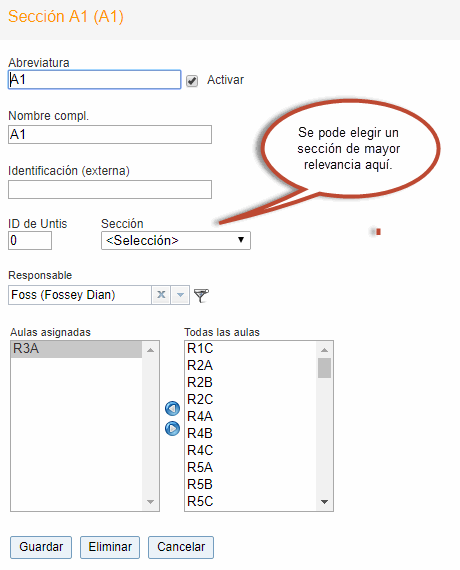
Task: Move room to assigned using left arrow
Action: click(172, 409)
